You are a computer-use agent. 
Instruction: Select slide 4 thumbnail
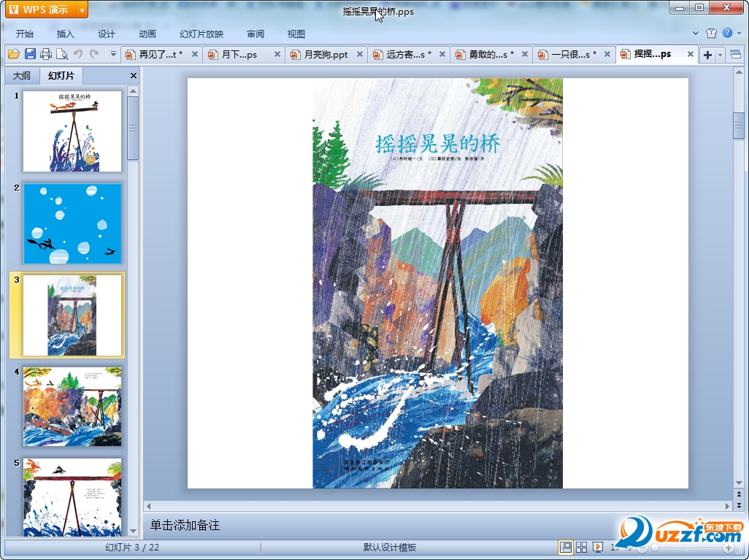(x=72, y=407)
